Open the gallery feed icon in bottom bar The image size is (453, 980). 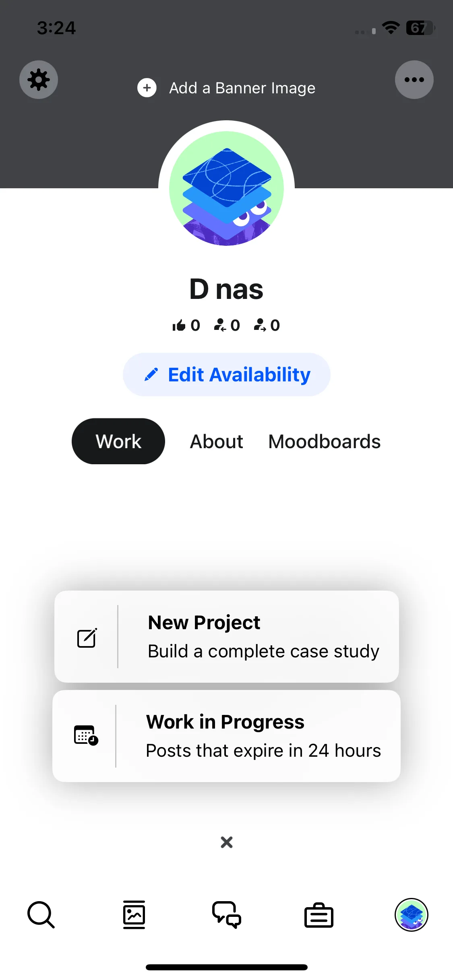(134, 914)
